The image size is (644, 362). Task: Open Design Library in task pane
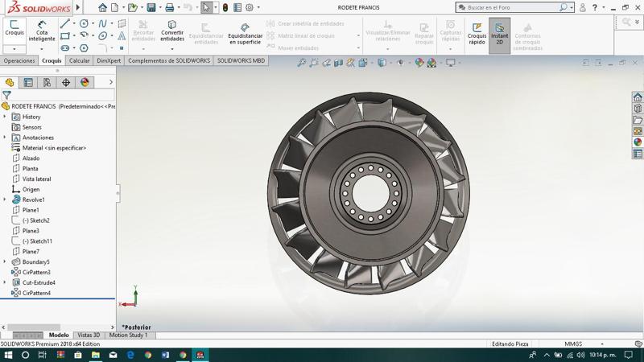click(x=638, y=109)
